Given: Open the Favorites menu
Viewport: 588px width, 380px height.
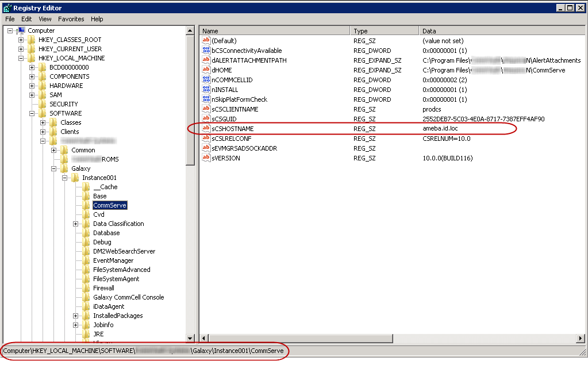Looking at the screenshot, I should pyautogui.click(x=71, y=19).
